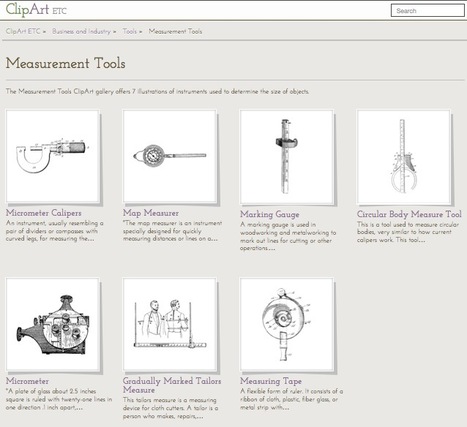Click the description starting 'An instrument, usually resembling'
This screenshot has width=467, height=427.
[55, 231]
